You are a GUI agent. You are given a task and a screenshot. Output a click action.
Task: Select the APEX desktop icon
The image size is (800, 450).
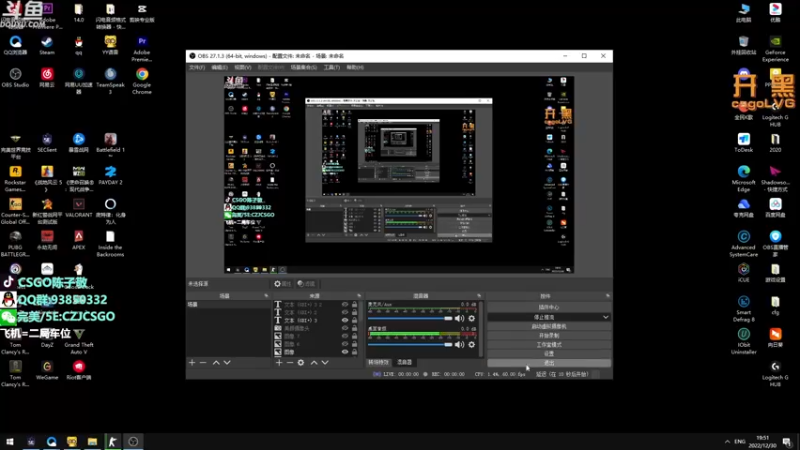coord(79,240)
